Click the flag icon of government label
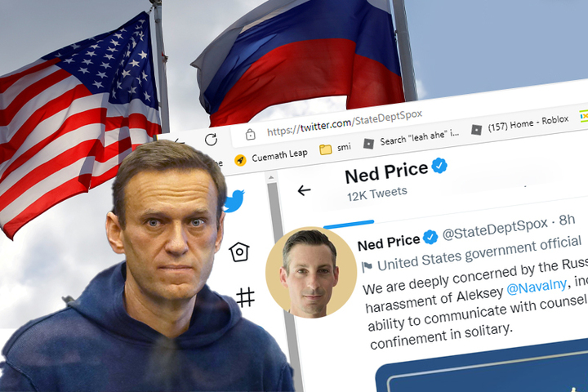This screenshot has height=392, width=588. tap(367, 267)
